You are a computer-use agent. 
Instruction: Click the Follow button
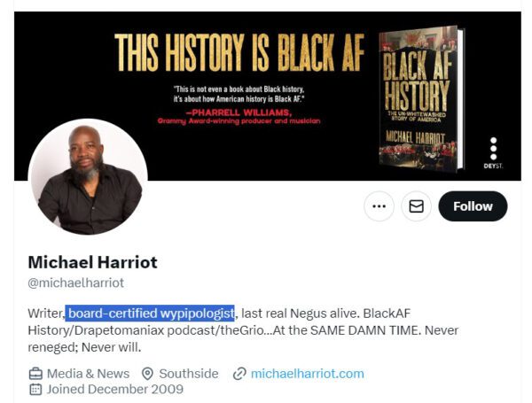click(x=473, y=206)
